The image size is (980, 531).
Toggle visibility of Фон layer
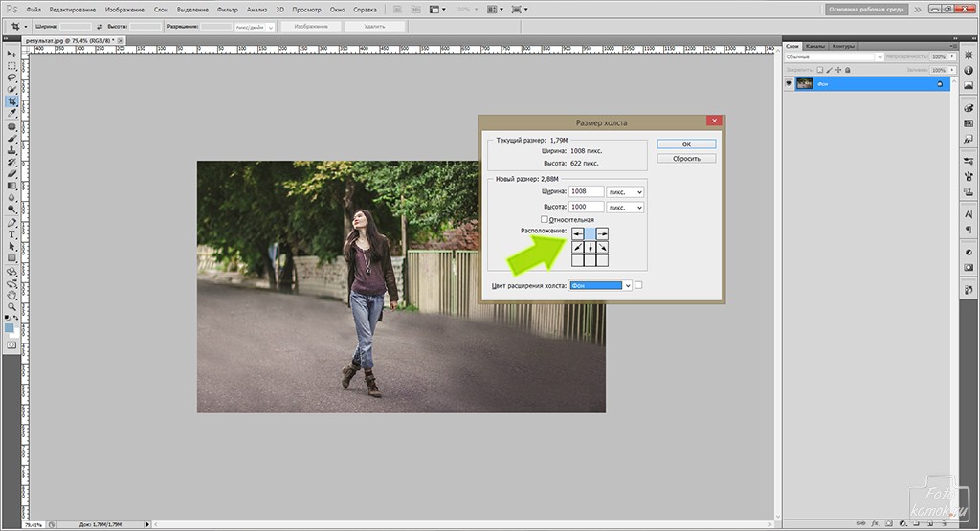pos(789,83)
